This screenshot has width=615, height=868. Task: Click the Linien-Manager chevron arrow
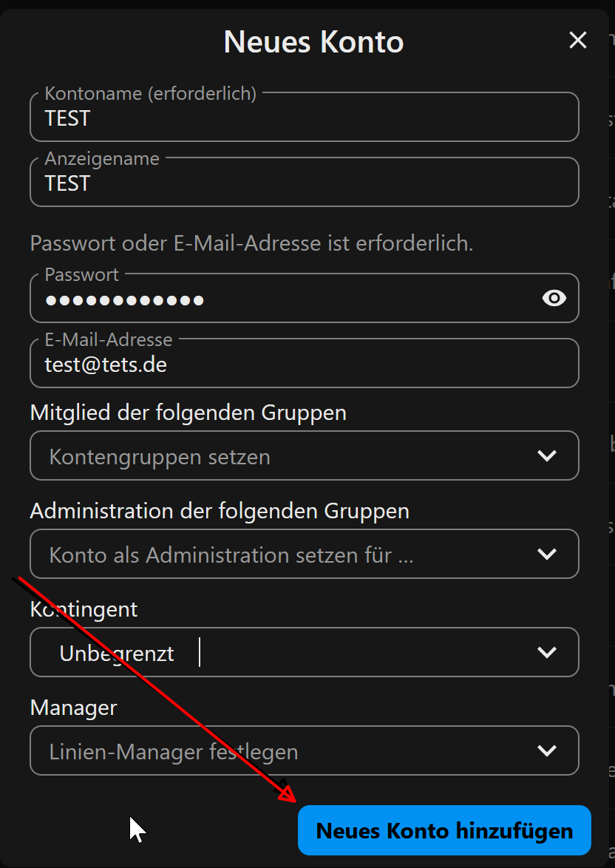(546, 751)
